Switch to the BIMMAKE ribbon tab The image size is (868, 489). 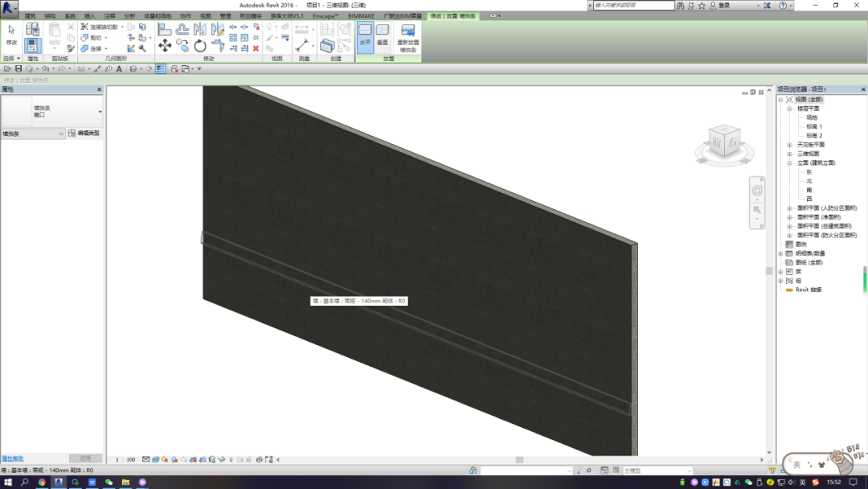[x=361, y=16]
